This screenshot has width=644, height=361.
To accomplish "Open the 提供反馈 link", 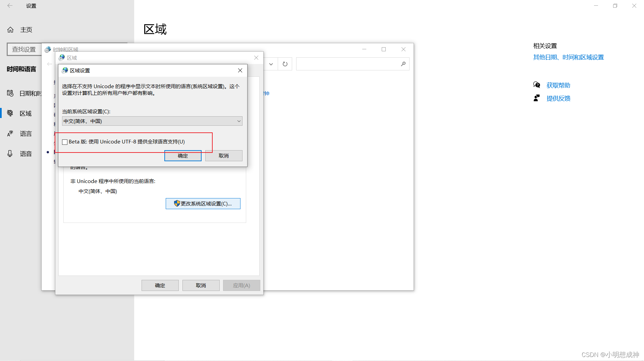I will tap(558, 98).
